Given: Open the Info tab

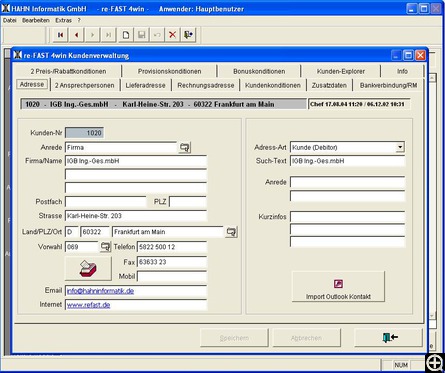Looking at the screenshot, I should [x=402, y=71].
